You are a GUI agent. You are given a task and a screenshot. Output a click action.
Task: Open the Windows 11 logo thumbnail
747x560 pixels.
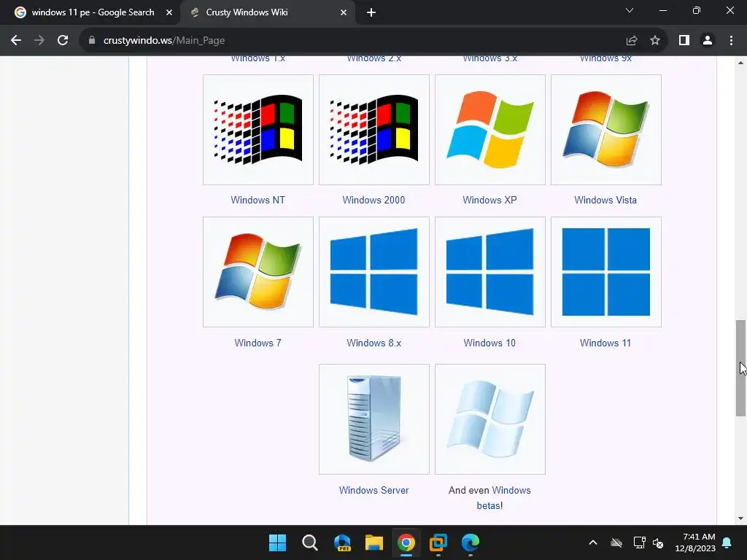coord(606,272)
